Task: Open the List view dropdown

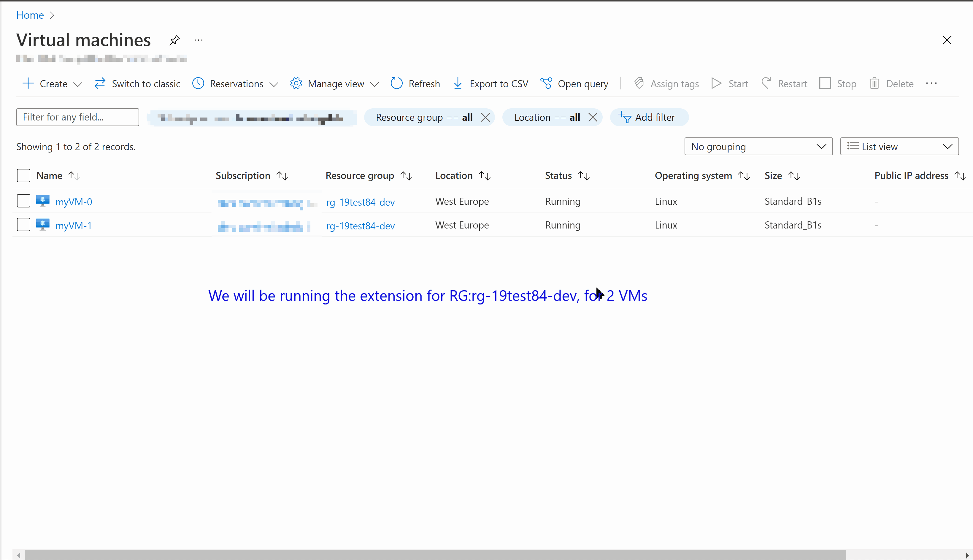Action: click(899, 146)
